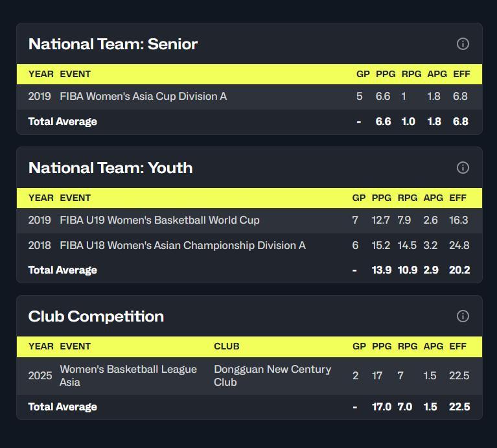Click the National Team: Youth heading

[x=110, y=168]
